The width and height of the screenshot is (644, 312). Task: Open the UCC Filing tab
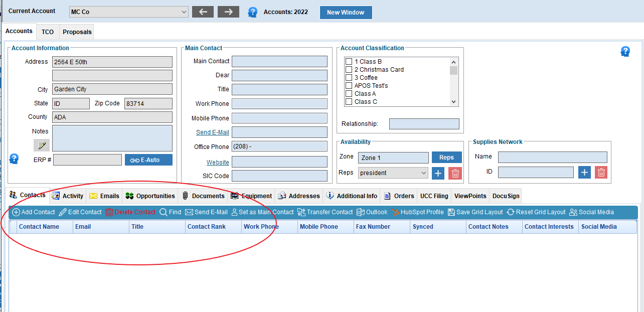(434, 196)
